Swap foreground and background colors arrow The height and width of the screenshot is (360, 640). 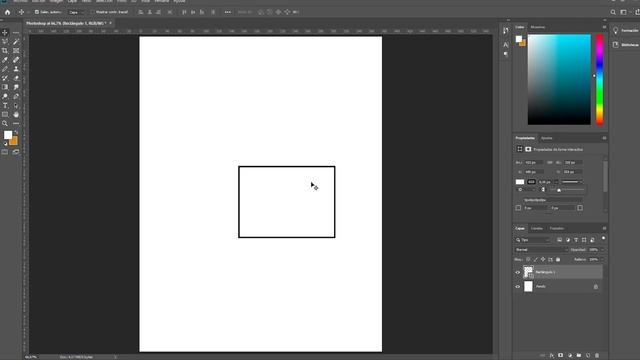click(16, 132)
